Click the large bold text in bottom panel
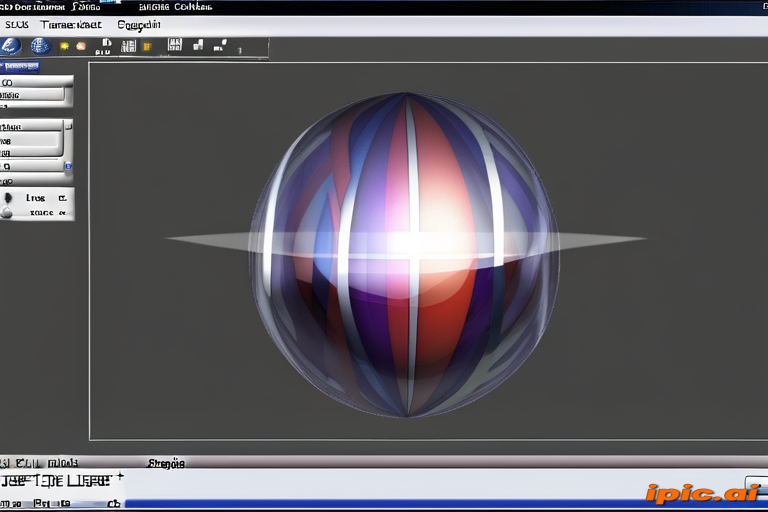768x512 pixels. 56,481
